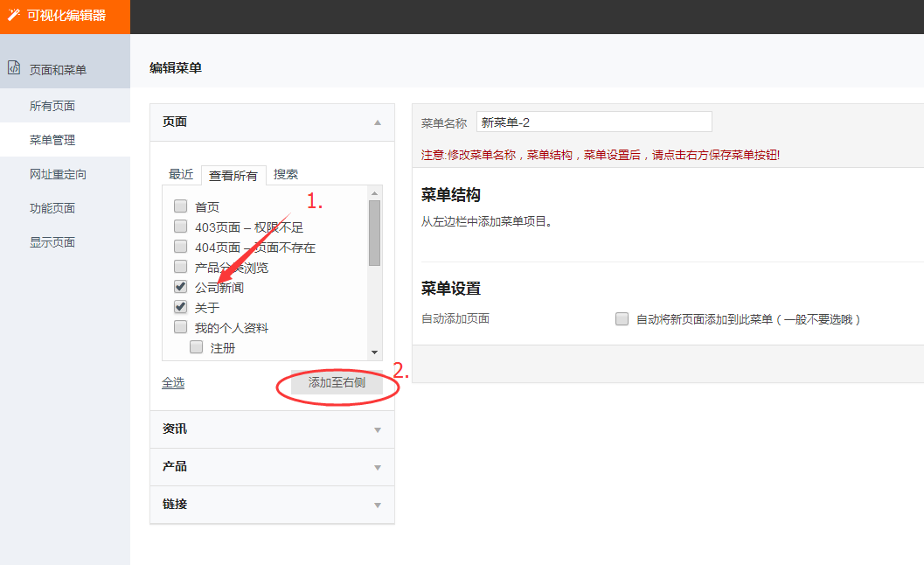Expand the 链接 panel arrow
924x565 pixels.
(x=378, y=506)
